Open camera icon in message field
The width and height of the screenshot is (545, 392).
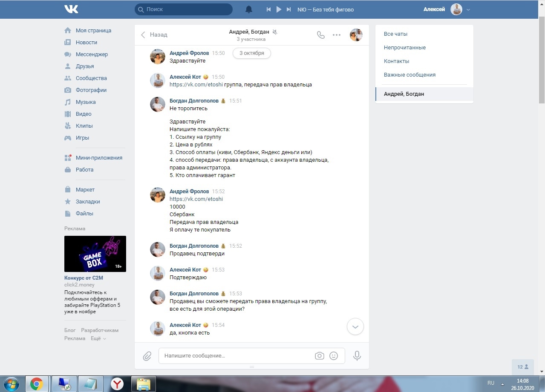pos(319,356)
